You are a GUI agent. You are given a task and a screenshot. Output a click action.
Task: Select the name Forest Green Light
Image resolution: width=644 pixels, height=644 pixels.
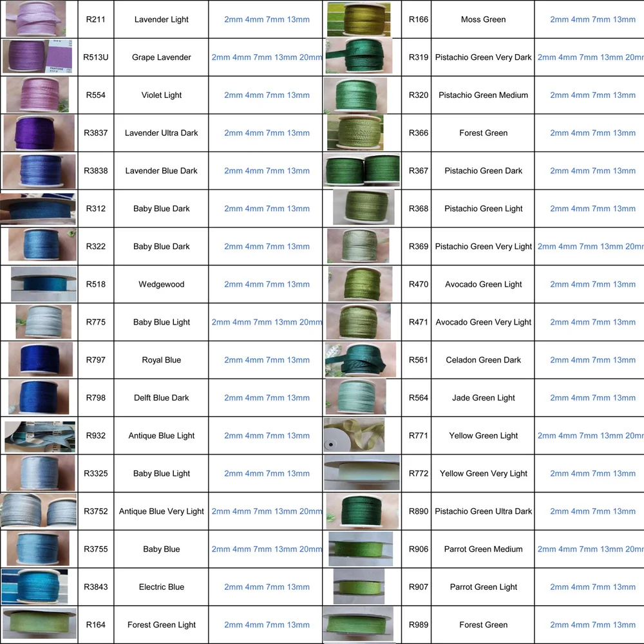(162, 625)
